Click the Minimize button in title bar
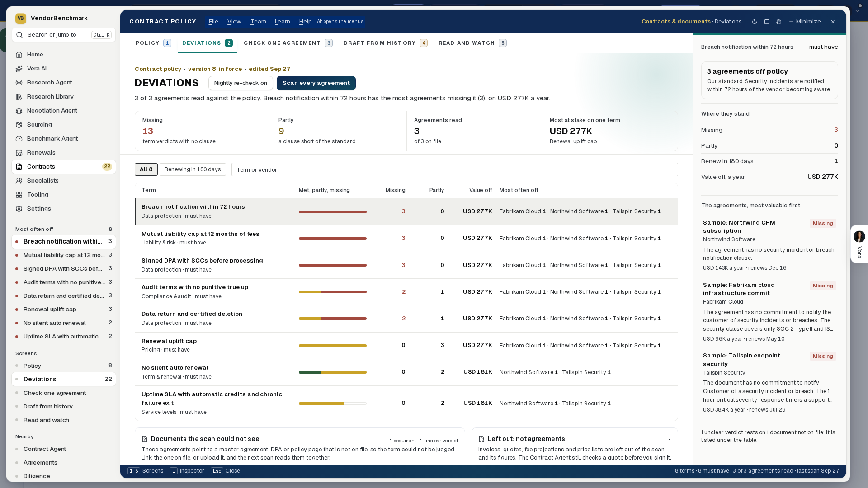 tap(805, 22)
